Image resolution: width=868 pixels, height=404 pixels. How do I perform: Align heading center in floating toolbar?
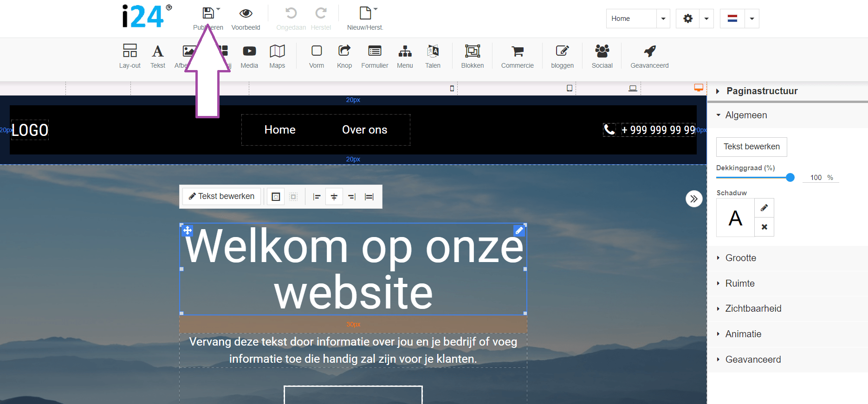(x=334, y=197)
